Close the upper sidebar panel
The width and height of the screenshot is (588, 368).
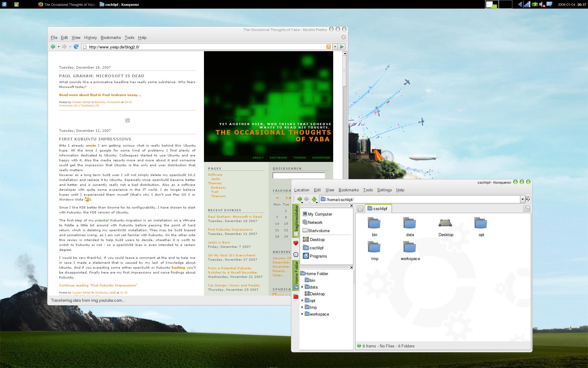[351, 206]
